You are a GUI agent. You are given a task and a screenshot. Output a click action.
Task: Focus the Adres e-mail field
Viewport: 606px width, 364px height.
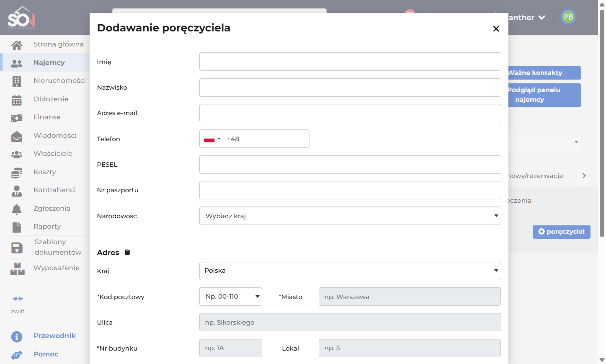[x=350, y=113]
